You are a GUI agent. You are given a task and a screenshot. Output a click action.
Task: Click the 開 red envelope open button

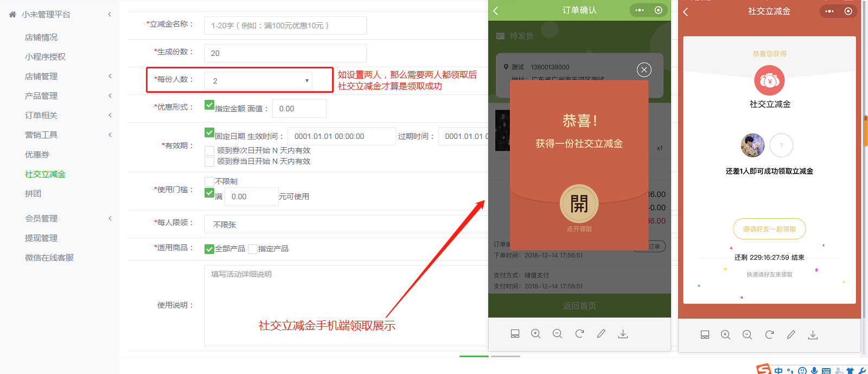pyautogui.click(x=579, y=204)
